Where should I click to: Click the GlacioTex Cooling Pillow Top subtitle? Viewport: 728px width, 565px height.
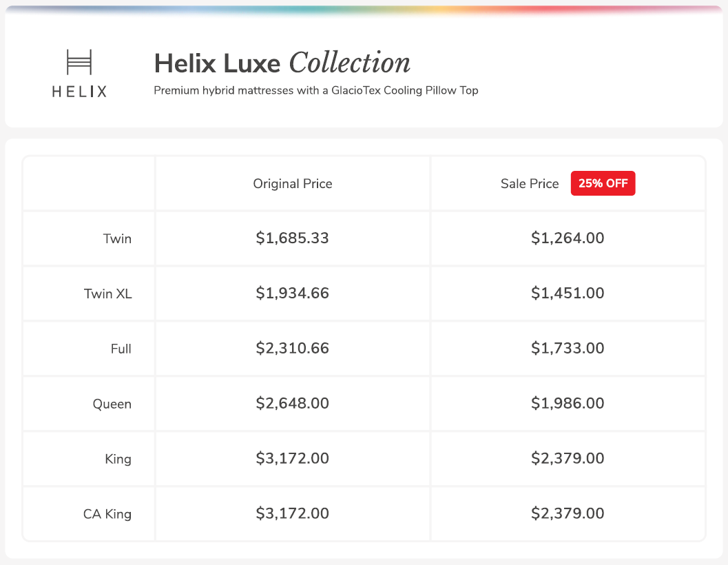click(315, 90)
